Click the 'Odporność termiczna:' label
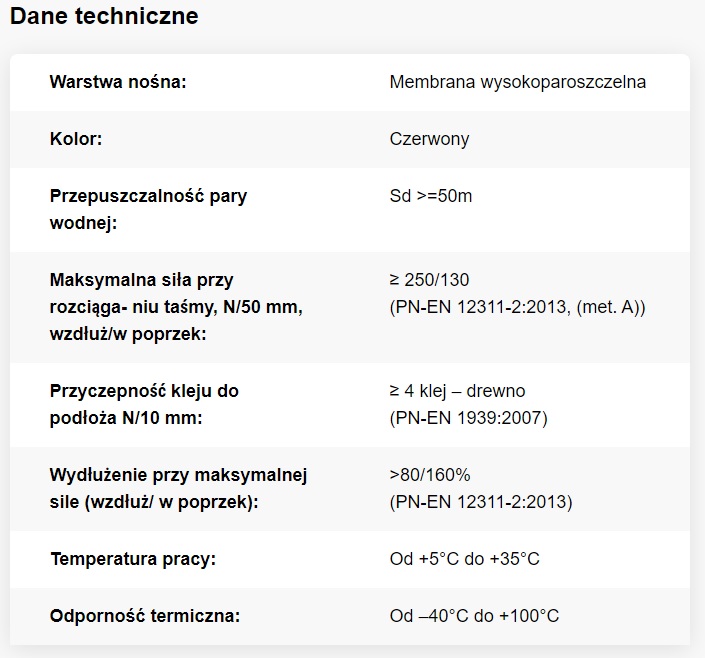Image resolution: width=705 pixels, height=658 pixels. tap(145, 616)
